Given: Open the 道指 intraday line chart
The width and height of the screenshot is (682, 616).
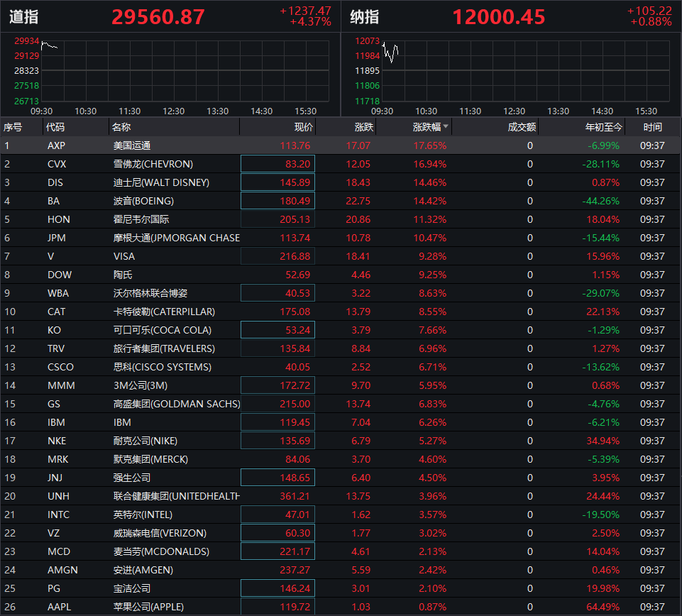Looking at the screenshot, I should click(185, 71).
